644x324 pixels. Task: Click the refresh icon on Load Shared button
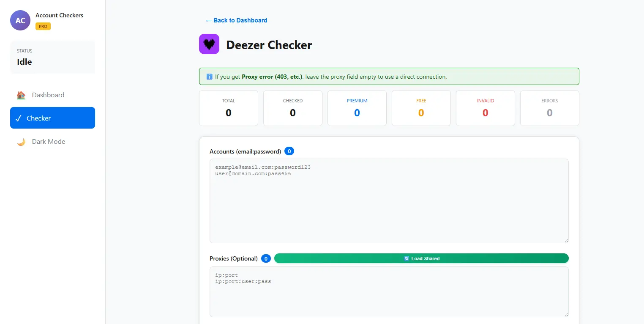[406, 258]
